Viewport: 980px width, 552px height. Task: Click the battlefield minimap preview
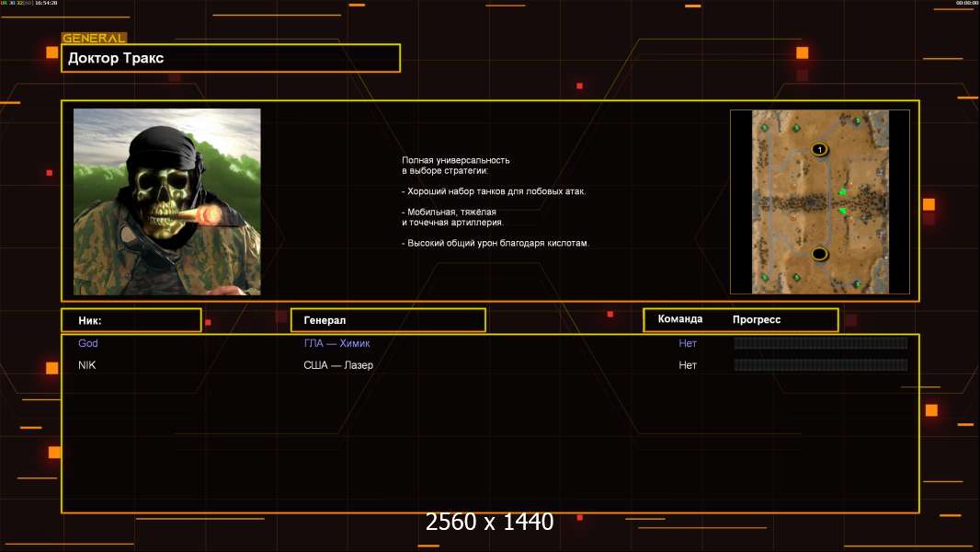click(x=820, y=201)
